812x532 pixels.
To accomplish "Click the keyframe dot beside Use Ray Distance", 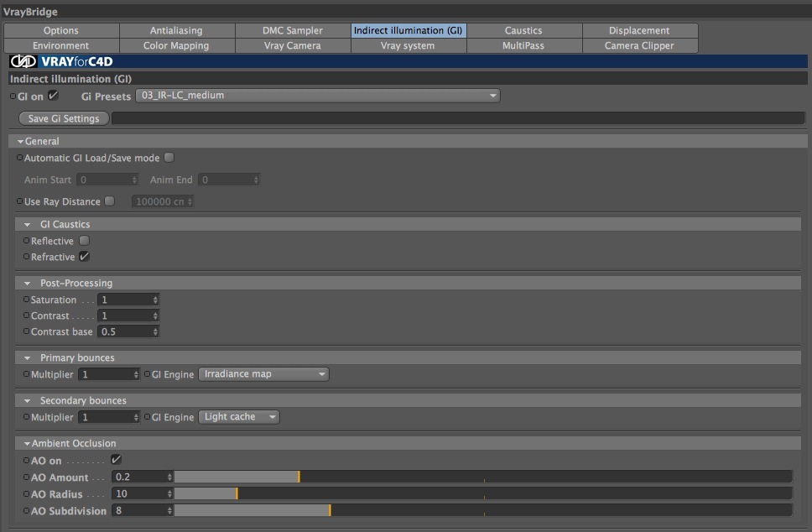I will [x=19, y=201].
